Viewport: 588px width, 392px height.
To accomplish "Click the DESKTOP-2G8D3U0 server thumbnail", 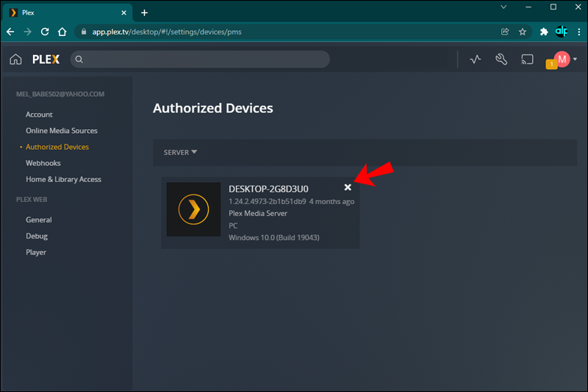I will pyautogui.click(x=193, y=209).
